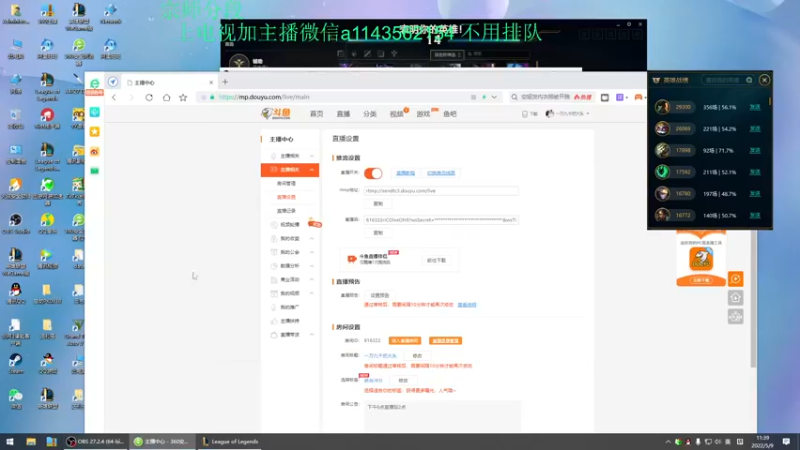Close the 主播中心 browser tab

[211, 82]
